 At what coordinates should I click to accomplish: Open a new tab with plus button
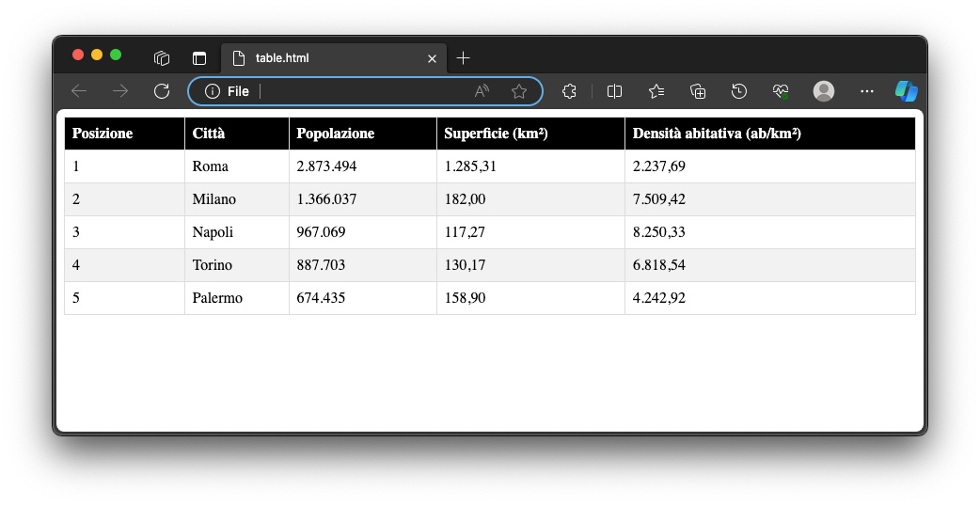[x=463, y=58]
